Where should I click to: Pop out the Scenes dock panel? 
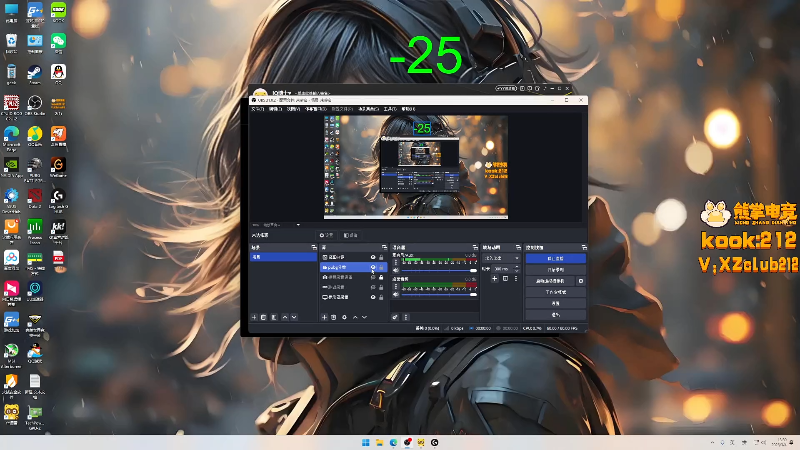coord(314,247)
